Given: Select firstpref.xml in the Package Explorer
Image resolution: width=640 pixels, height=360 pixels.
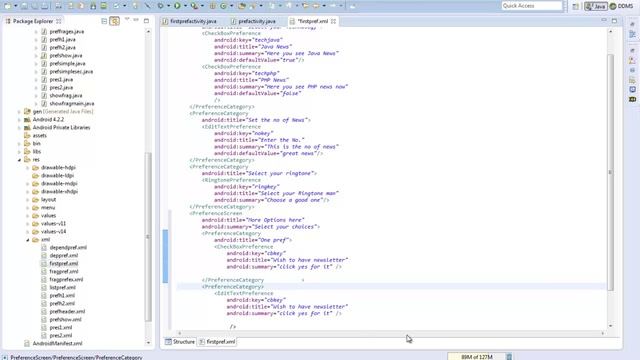Looking at the screenshot, I should [x=64, y=264].
